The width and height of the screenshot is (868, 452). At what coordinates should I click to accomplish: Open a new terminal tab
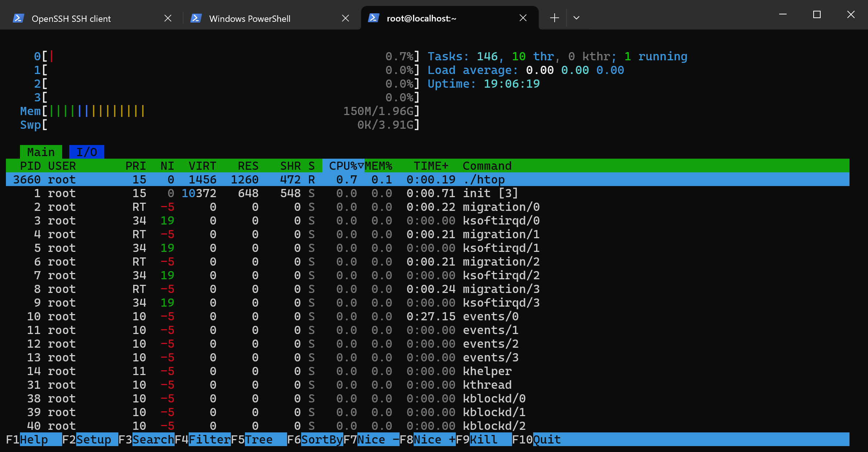tap(554, 18)
